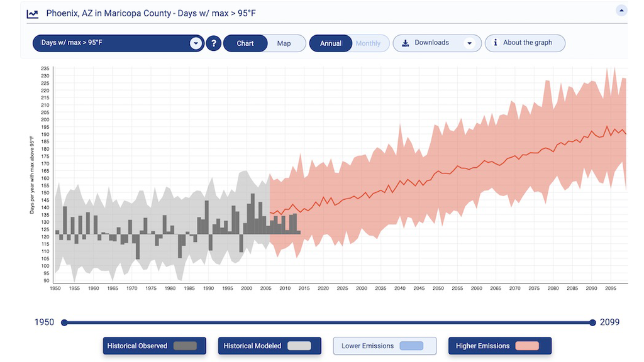Enable the Lower Emissions projection
Screen dimensions: 644x362
pyautogui.click(x=384, y=345)
